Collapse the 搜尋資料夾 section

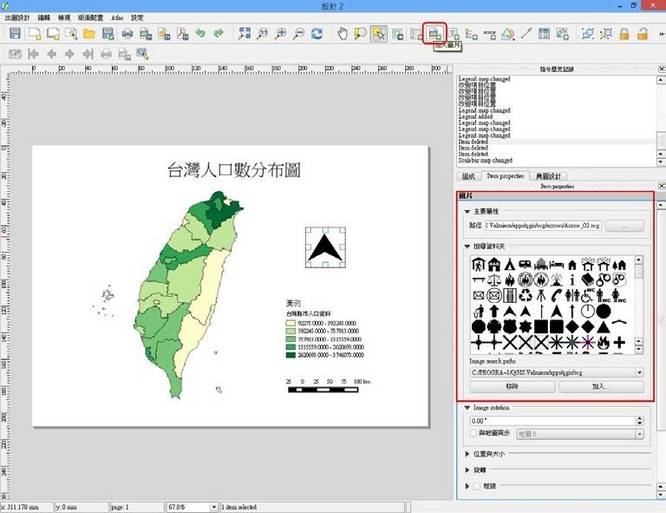(x=467, y=246)
